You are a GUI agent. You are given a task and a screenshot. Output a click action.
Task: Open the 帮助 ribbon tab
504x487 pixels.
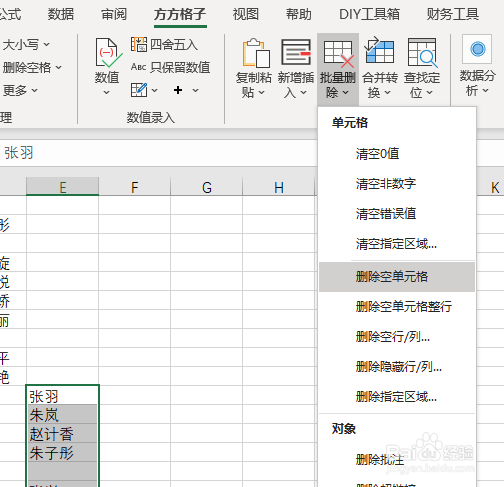299,14
